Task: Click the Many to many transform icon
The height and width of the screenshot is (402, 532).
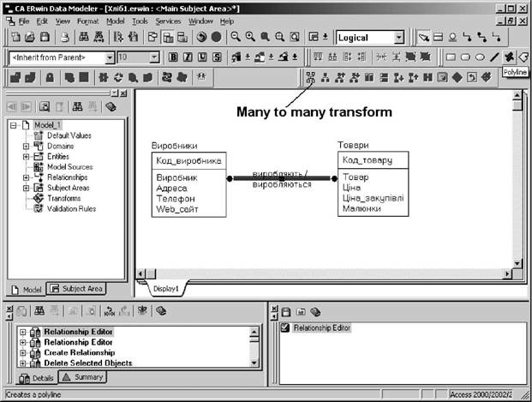Action: (309, 77)
